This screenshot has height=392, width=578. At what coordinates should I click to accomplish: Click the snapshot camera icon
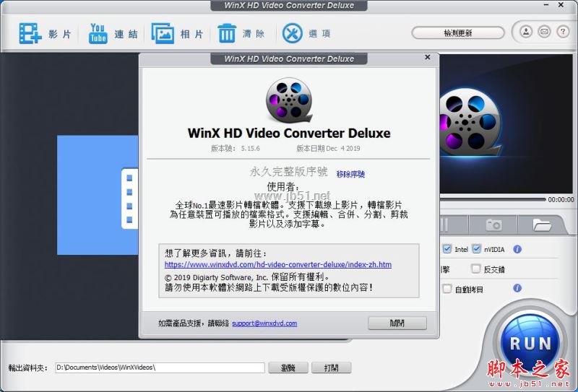pyautogui.click(x=493, y=225)
